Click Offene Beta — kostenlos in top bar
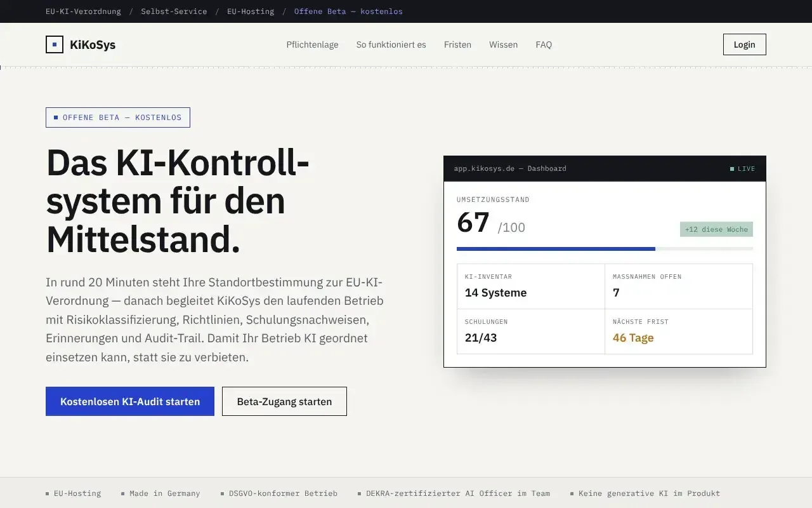Image resolution: width=812 pixels, height=508 pixels. 348,11
